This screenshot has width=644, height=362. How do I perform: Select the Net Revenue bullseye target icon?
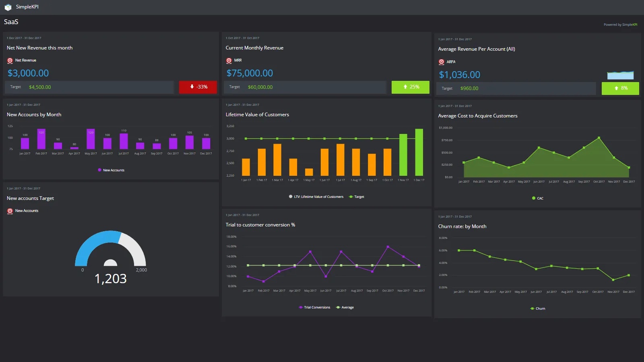pos(10,60)
